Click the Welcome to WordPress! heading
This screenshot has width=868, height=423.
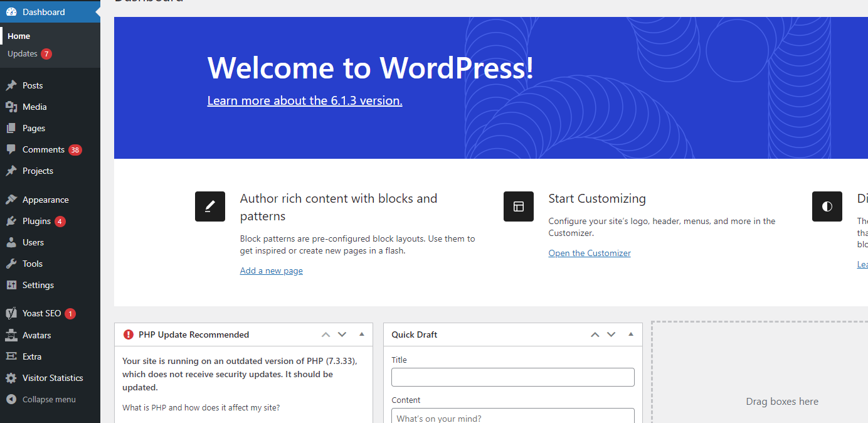pyautogui.click(x=371, y=67)
